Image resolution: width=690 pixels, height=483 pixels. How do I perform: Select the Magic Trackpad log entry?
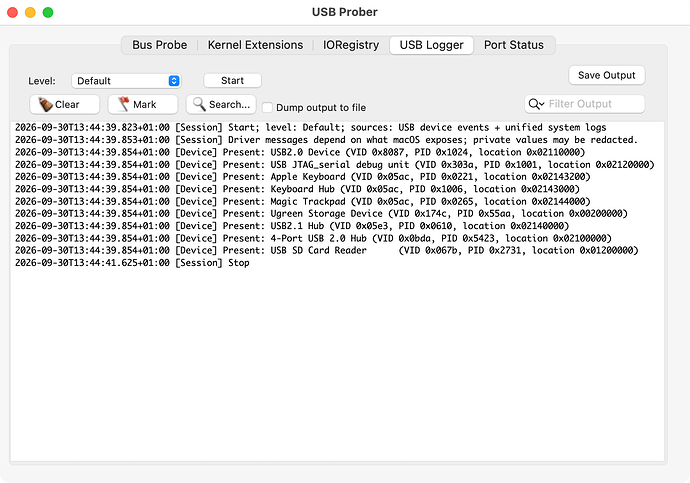point(303,201)
